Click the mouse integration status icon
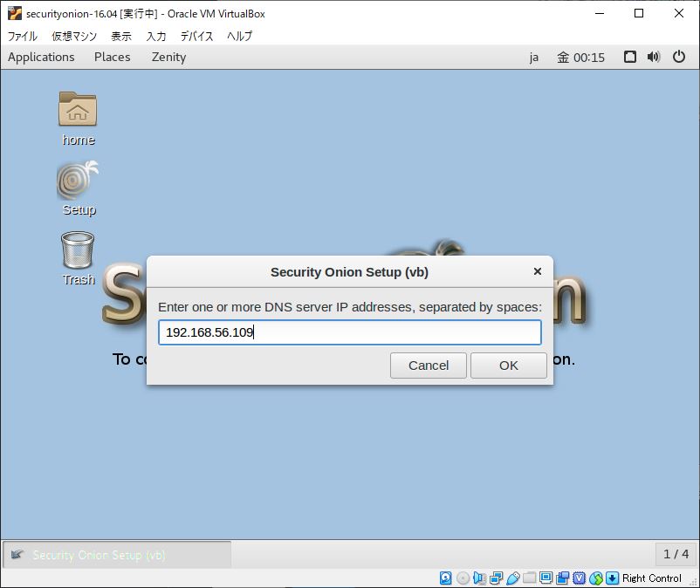 596,578
